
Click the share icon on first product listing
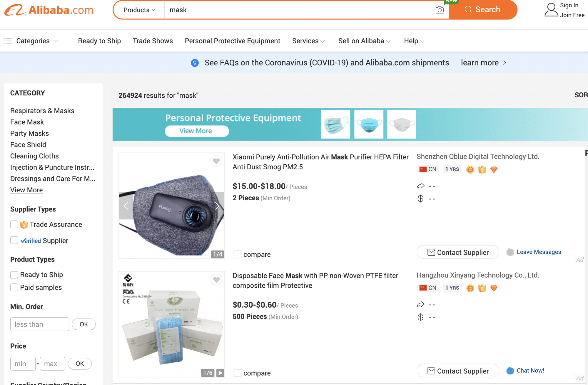tap(420, 186)
